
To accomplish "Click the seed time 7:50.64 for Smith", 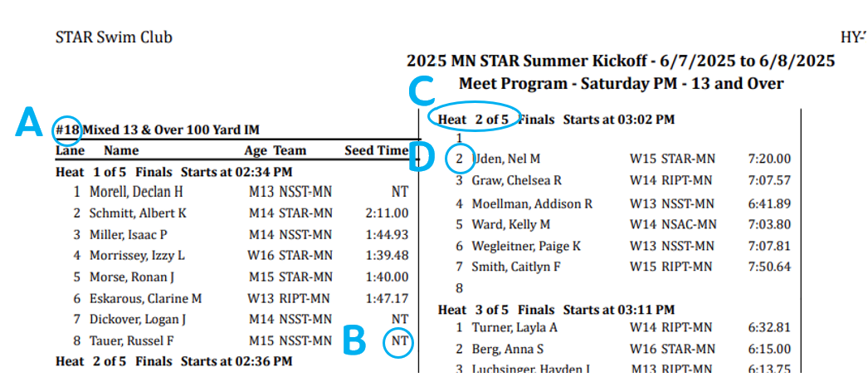I will point(768,267).
